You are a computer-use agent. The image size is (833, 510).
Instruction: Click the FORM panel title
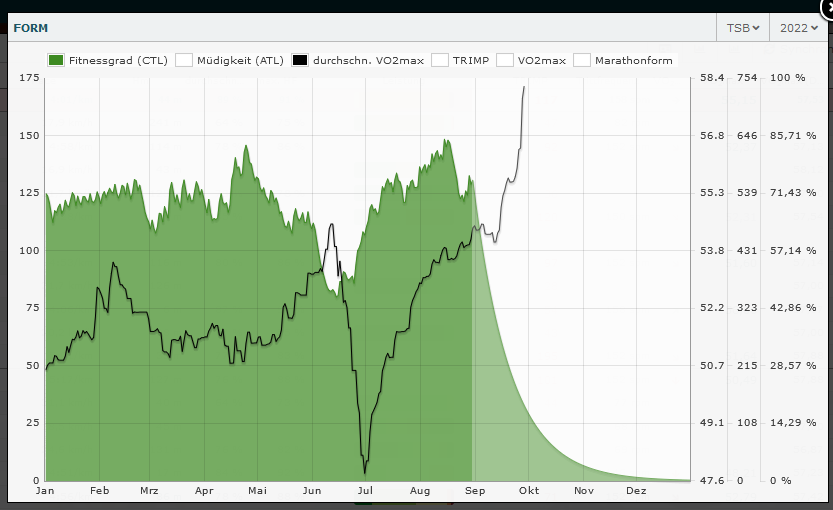pyautogui.click(x=29, y=28)
